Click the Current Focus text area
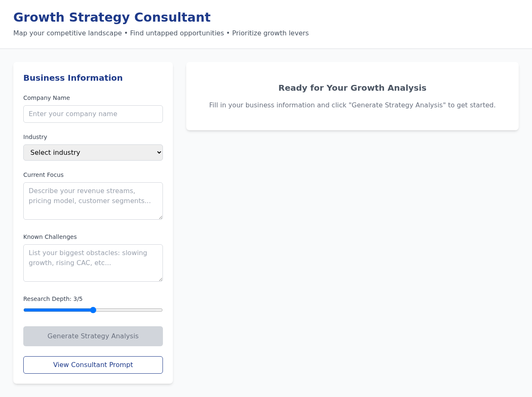 click(93, 201)
